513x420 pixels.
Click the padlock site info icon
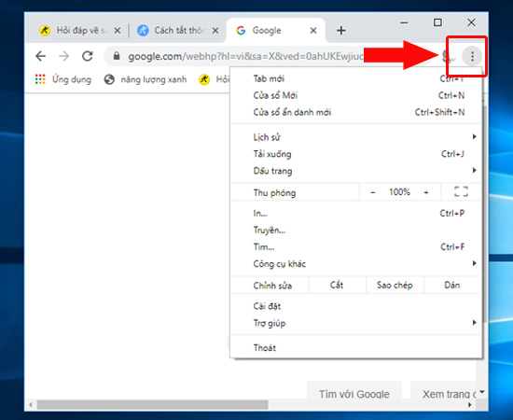coord(117,56)
